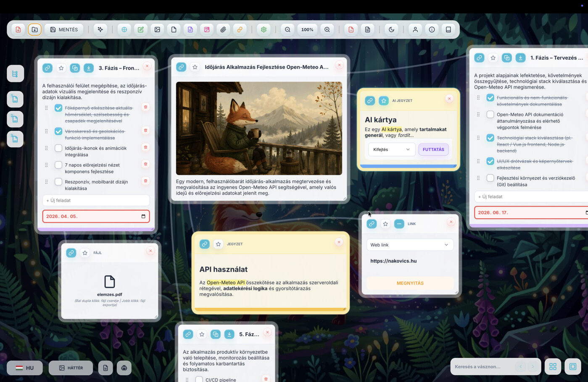Star the Fájl card
Viewport: 588px width, 382px height.
point(85,253)
